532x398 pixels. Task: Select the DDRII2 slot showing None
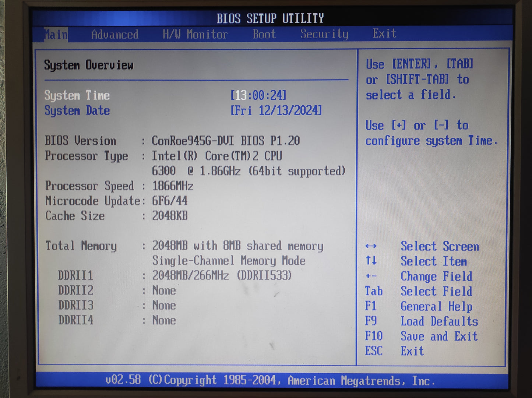point(75,290)
